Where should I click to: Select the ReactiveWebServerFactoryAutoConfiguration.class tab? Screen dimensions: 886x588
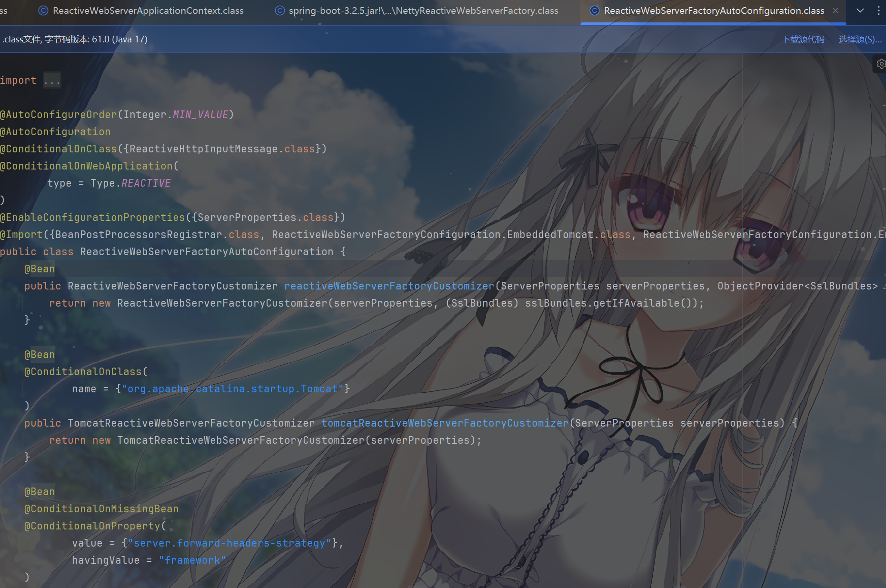[x=714, y=10]
